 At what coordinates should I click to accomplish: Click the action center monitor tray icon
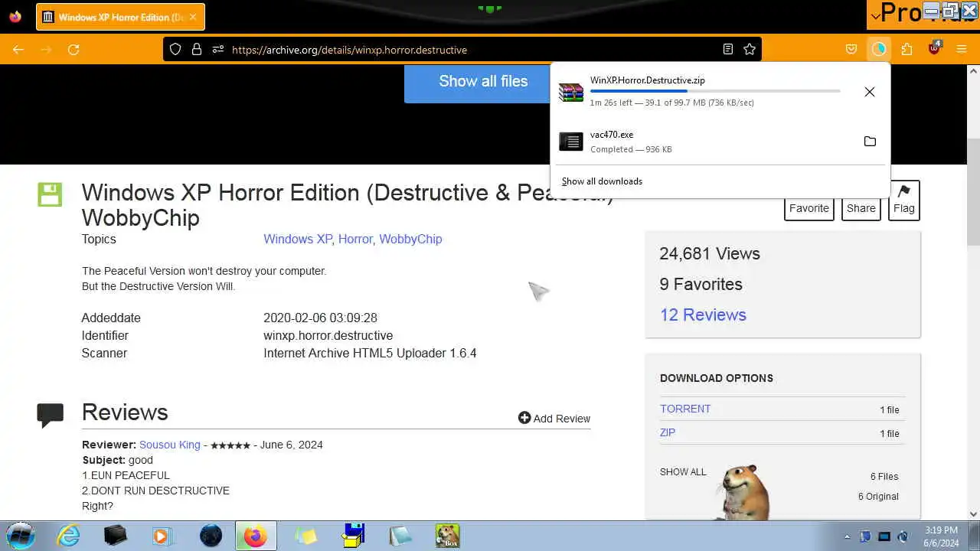(884, 536)
